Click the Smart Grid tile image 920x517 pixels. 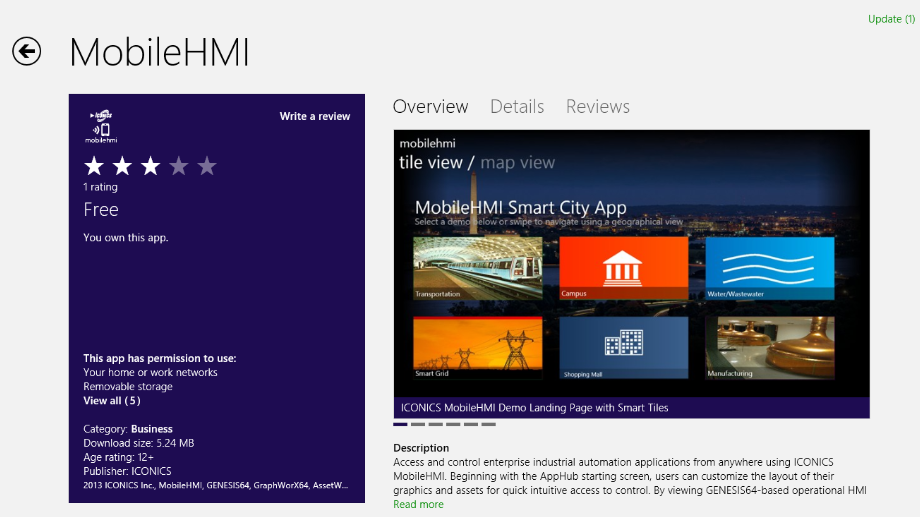[x=477, y=348]
